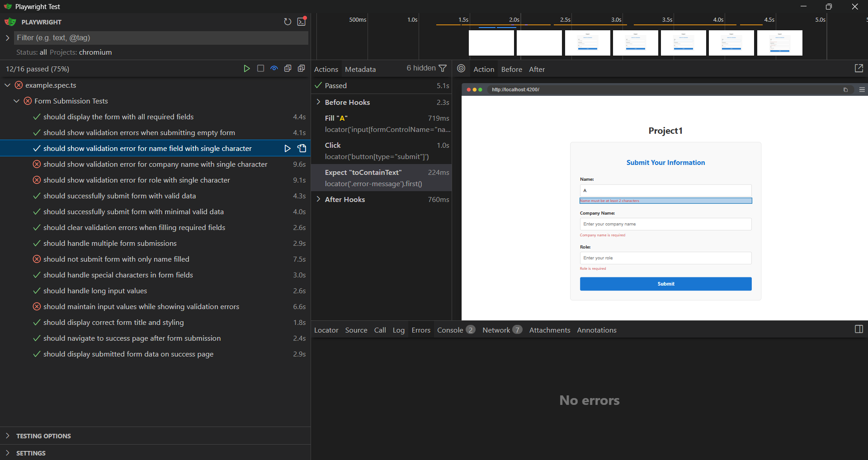The width and height of the screenshot is (868, 460).
Task: Open snapshot in new window icon
Action: click(x=859, y=68)
